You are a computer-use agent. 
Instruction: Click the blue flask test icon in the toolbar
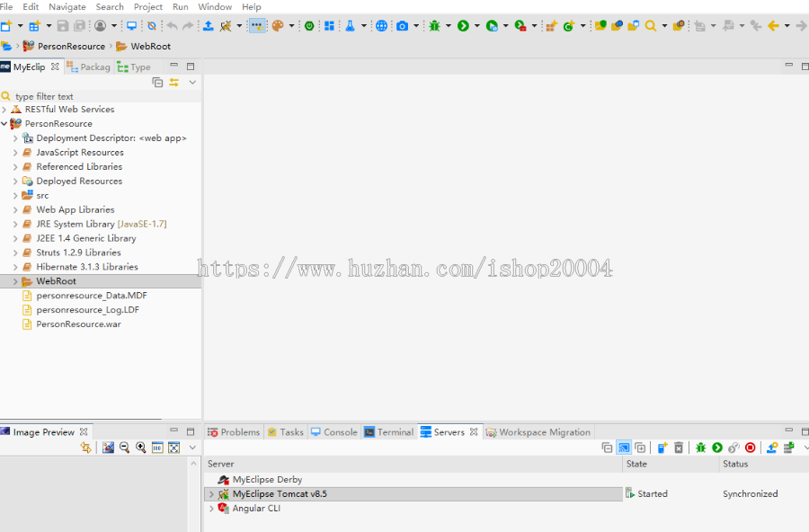tap(350, 26)
